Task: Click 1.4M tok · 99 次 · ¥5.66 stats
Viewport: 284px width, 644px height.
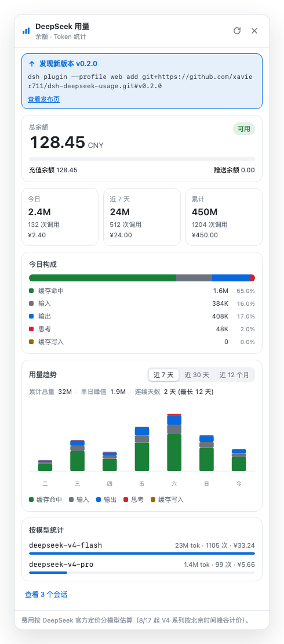Action: tap(219, 565)
